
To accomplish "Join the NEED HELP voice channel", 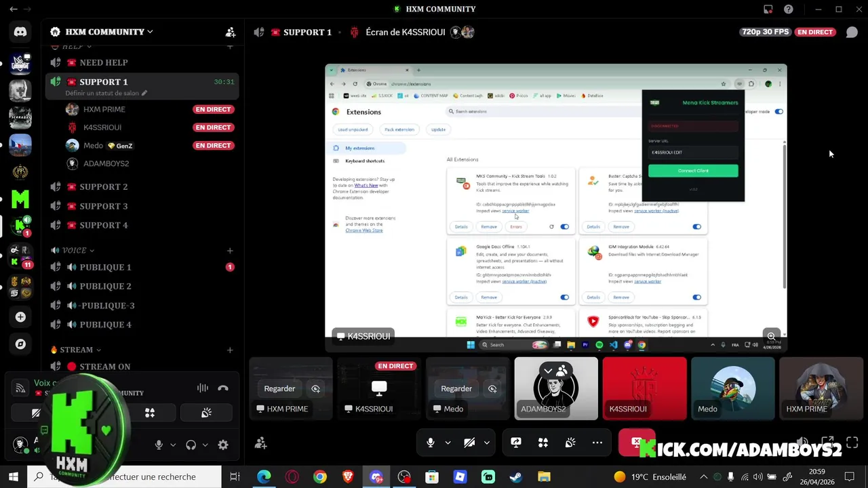I will click(142, 62).
